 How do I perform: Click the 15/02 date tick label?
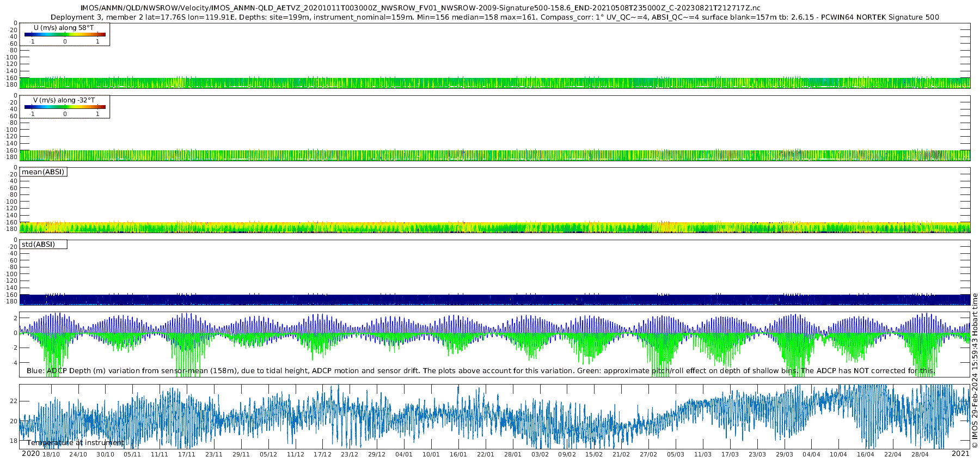coord(594,454)
